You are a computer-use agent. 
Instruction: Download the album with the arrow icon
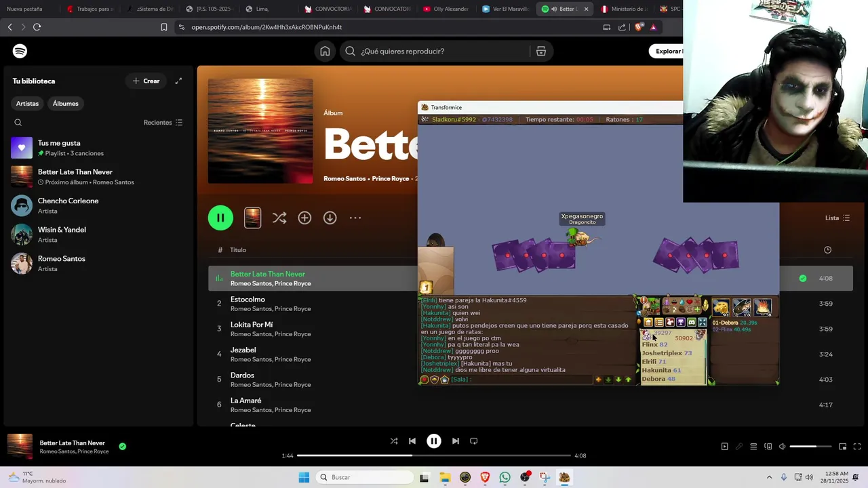(330, 218)
